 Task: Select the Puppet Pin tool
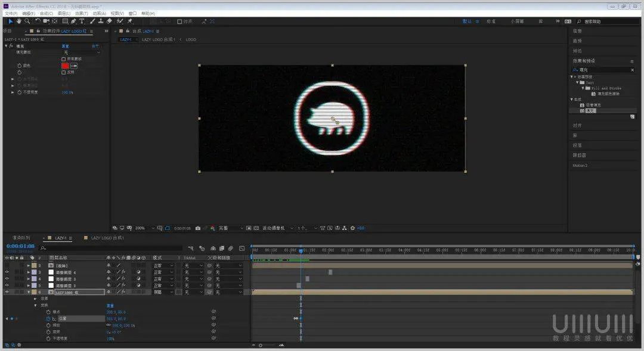(130, 21)
